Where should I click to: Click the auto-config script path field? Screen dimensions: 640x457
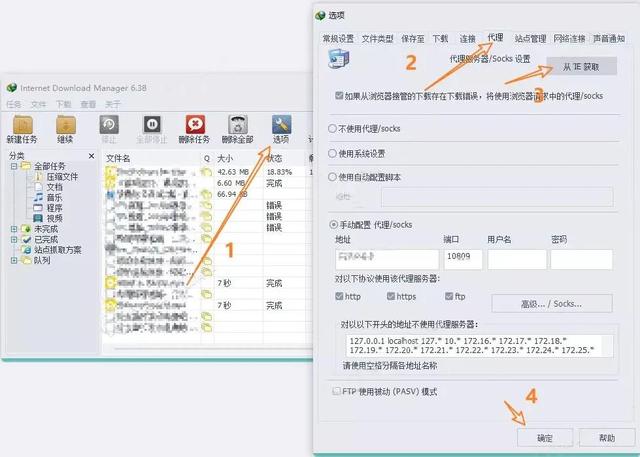pyautogui.click(x=497, y=197)
